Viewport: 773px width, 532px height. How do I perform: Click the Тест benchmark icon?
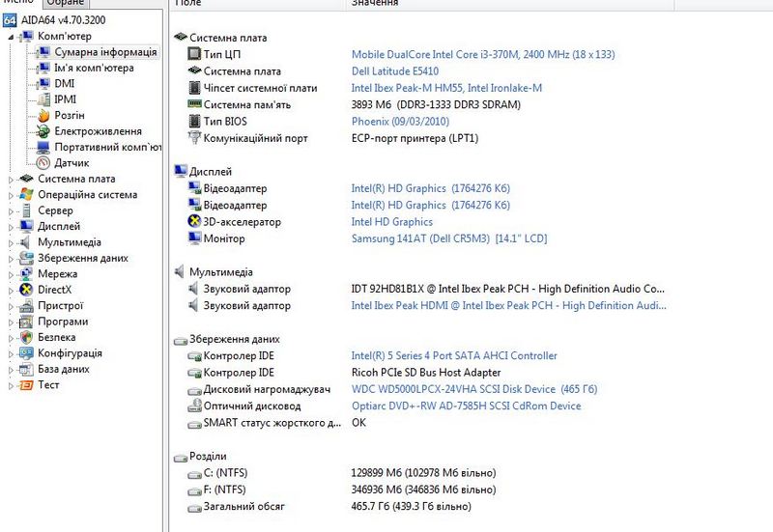[27, 385]
